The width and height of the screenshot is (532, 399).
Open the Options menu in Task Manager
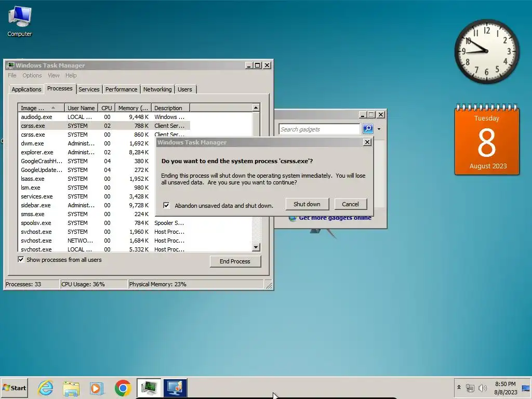coord(32,75)
